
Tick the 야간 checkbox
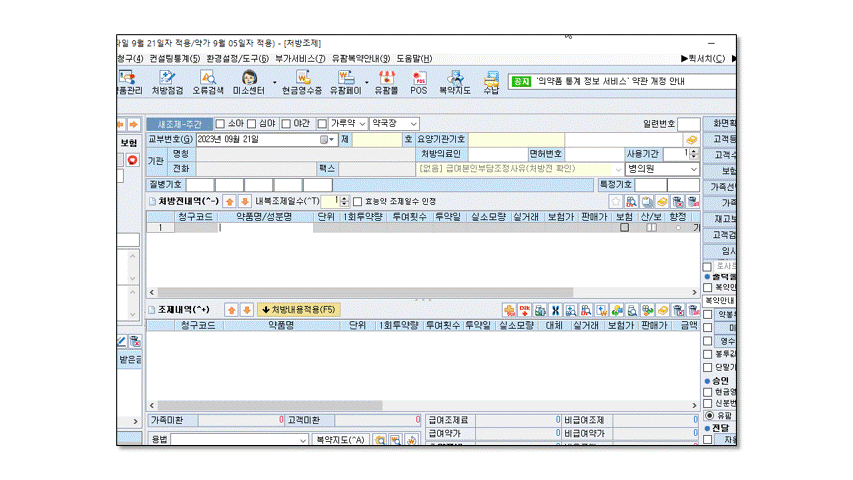[x=286, y=124]
